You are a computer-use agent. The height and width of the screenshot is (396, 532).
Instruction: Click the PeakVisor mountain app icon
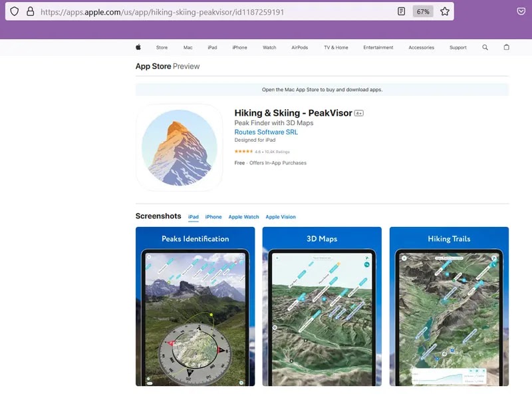click(x=180, y=147)
